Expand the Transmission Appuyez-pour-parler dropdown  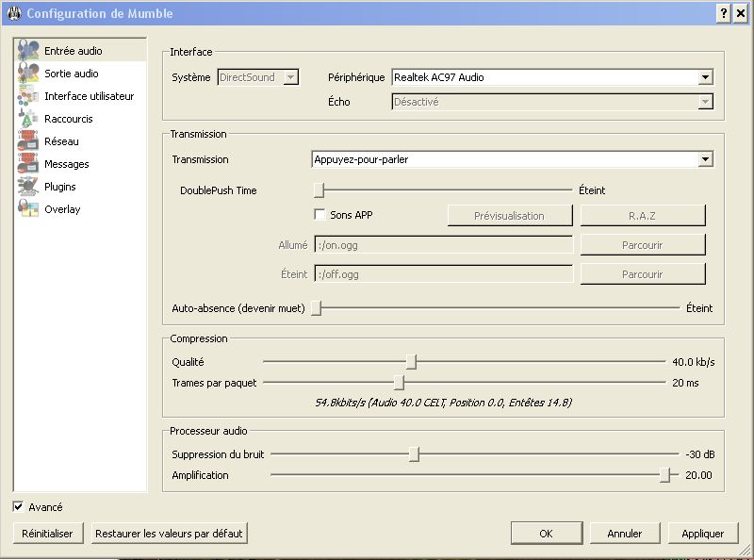513,159
